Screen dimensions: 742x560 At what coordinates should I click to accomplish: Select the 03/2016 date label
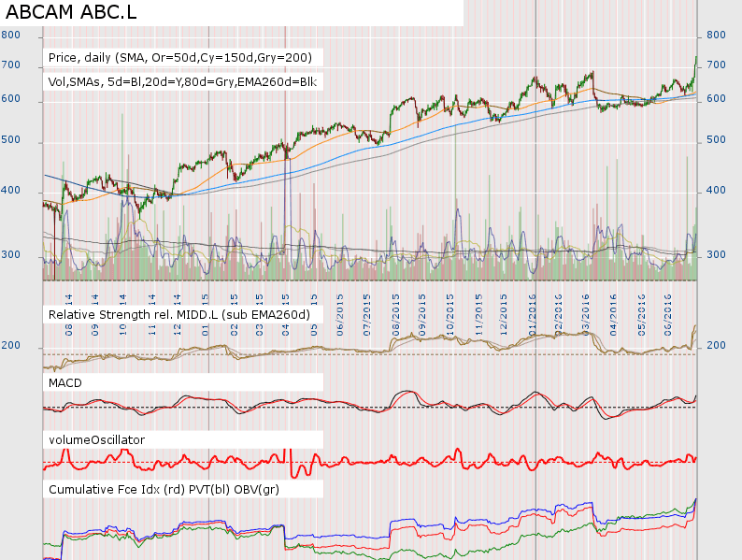(586, 315)
